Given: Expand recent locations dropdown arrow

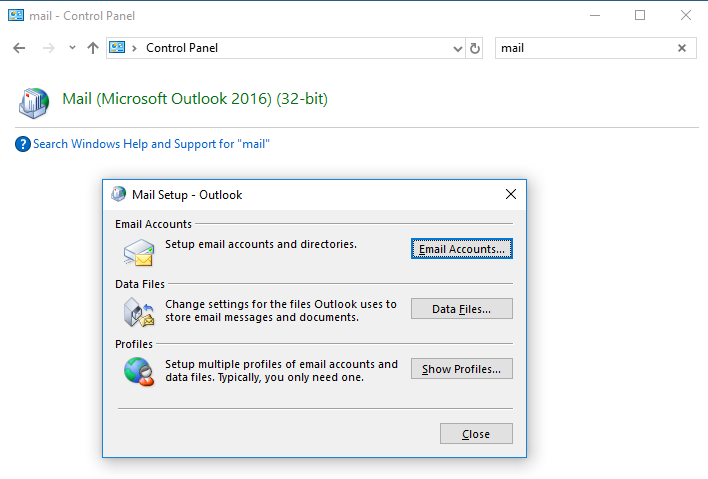Looking at the screenshot, I should pos(72,47).
